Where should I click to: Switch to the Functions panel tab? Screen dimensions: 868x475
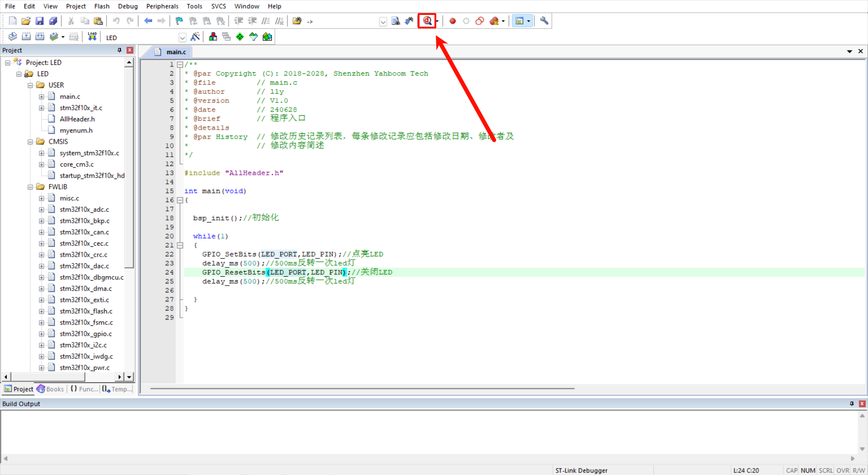[x=84, y=389]
